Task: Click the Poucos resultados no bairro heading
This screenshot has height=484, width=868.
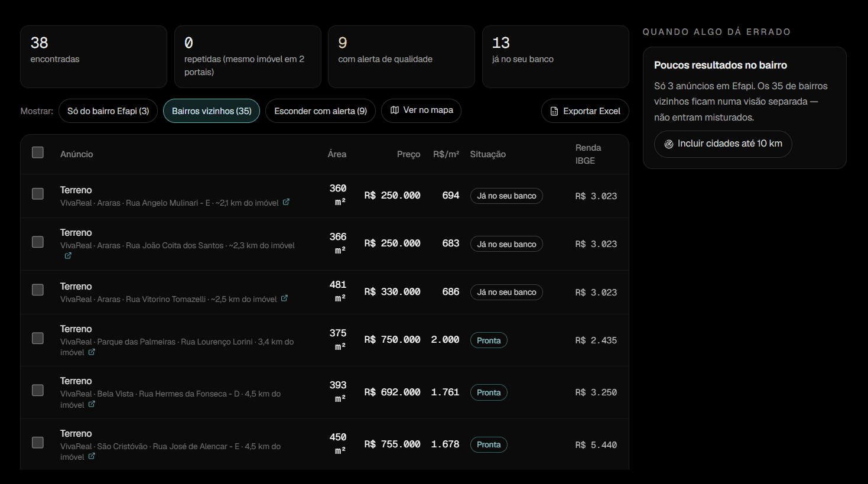Action: [720, 65]
